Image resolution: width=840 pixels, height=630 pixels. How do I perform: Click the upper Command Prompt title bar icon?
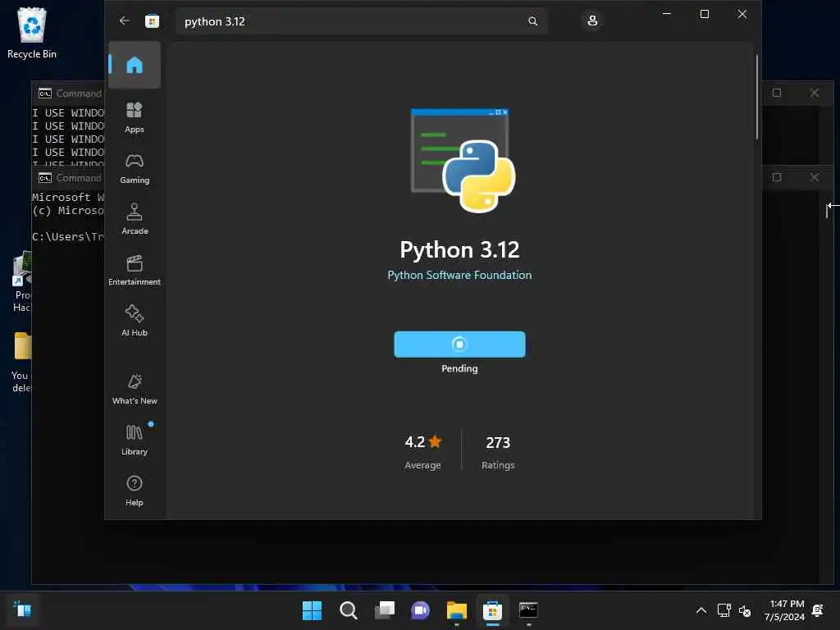click(x=45, y=94)
